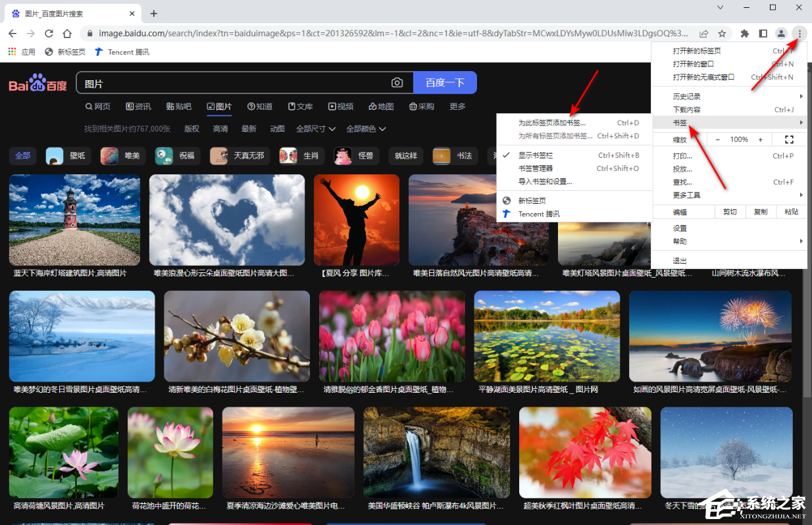
Task: Open a new tab with plus icon
Action: 154,13
